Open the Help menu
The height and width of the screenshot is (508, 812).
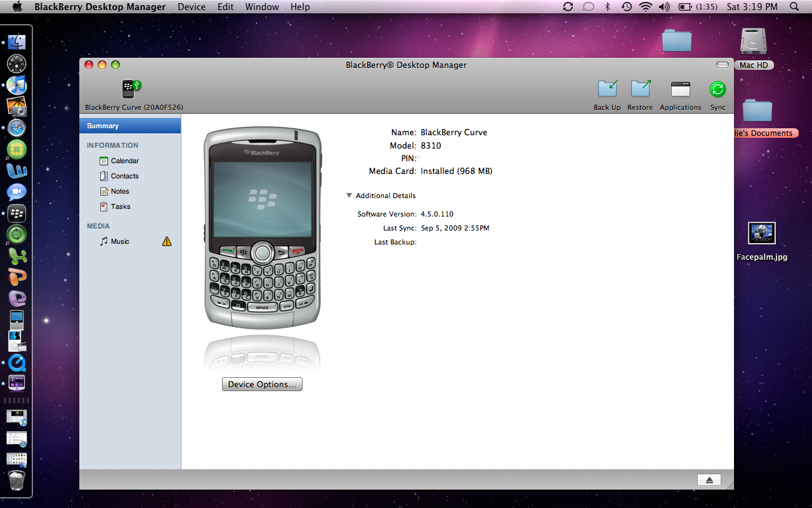point(300,7)
